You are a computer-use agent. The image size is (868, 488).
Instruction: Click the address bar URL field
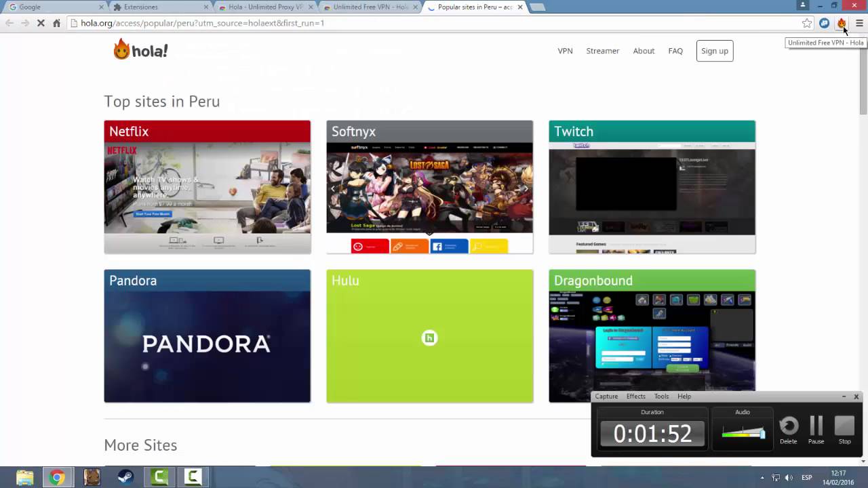[x=434, y=23]
